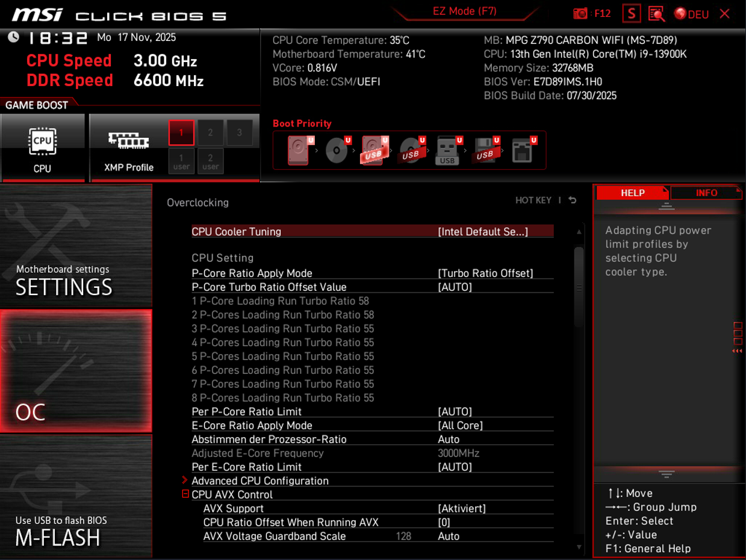Switch to the HELP tab
Screen dimensions: 746x560
click(x=632, y=193)
